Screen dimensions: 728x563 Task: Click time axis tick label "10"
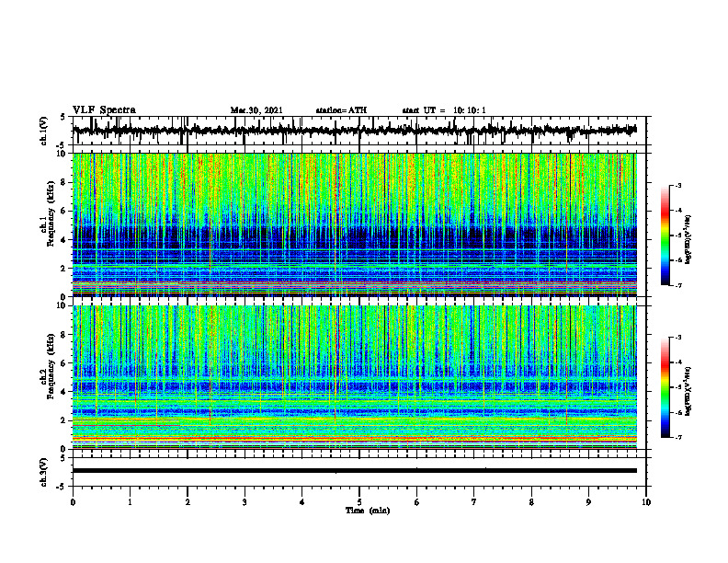[646, 502]
